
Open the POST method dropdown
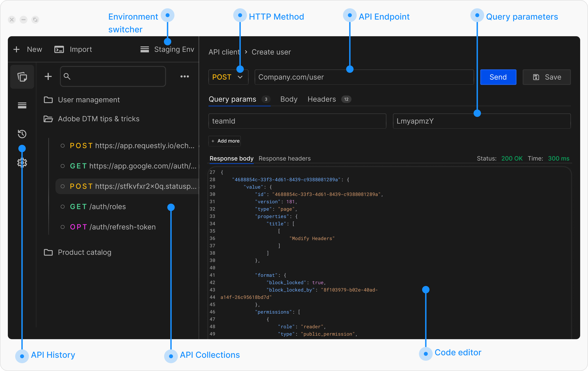pyautogui.click(x=228, y=77)
